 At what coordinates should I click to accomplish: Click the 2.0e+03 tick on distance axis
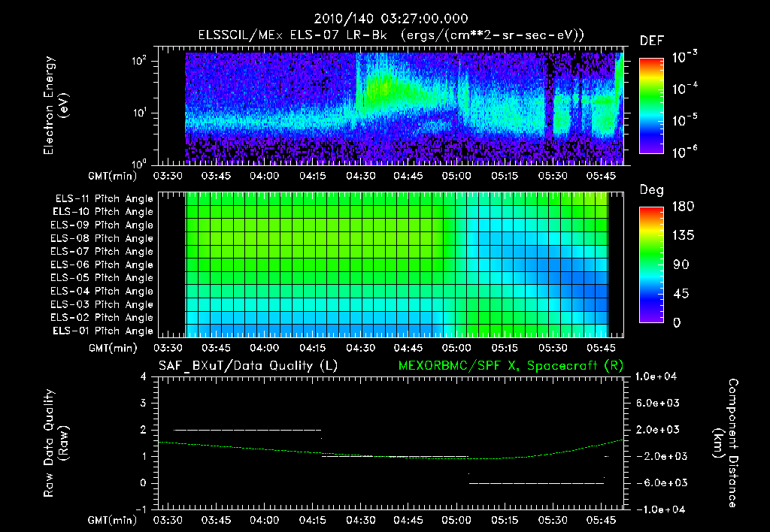pos(657,430)
